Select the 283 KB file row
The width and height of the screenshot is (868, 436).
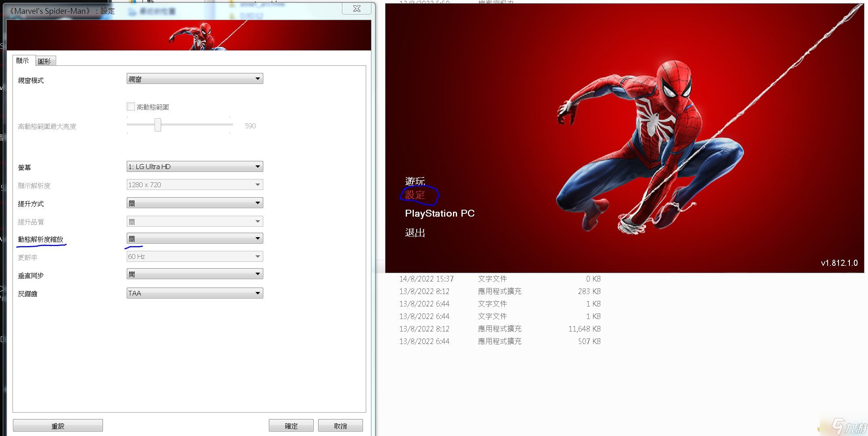[x=500, y=291]
